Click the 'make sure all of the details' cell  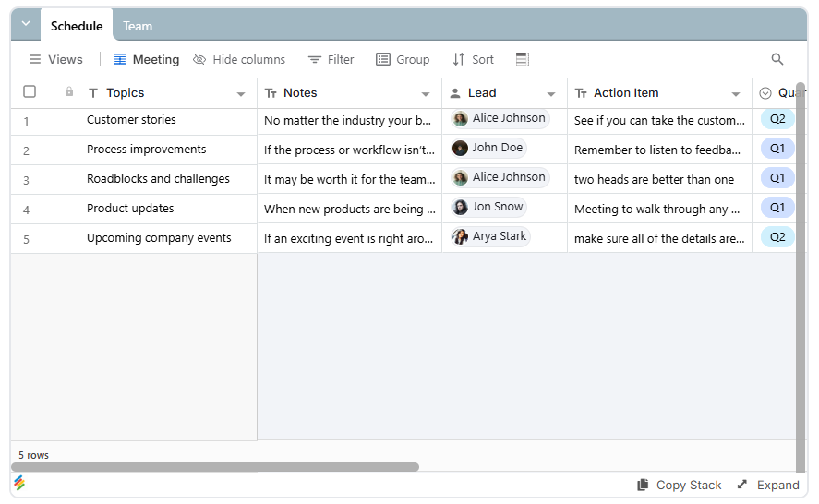(x=659, y=239)
